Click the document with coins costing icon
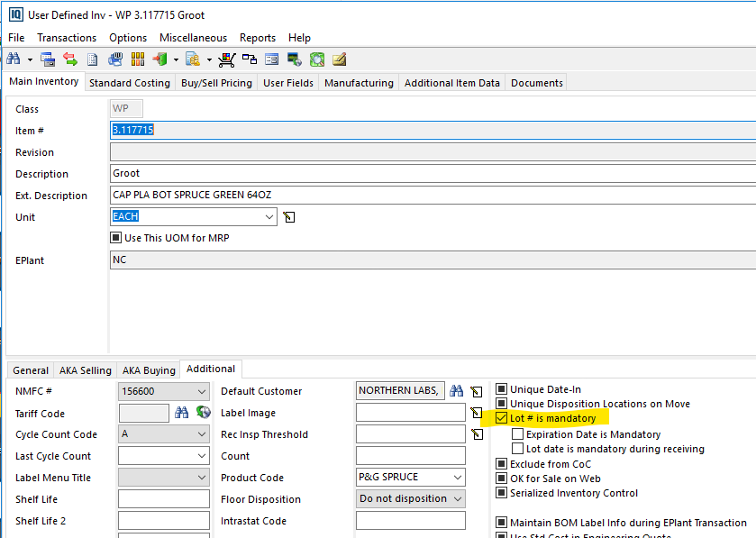Screen dimensions: 756x538 click(x=193, y=59)
